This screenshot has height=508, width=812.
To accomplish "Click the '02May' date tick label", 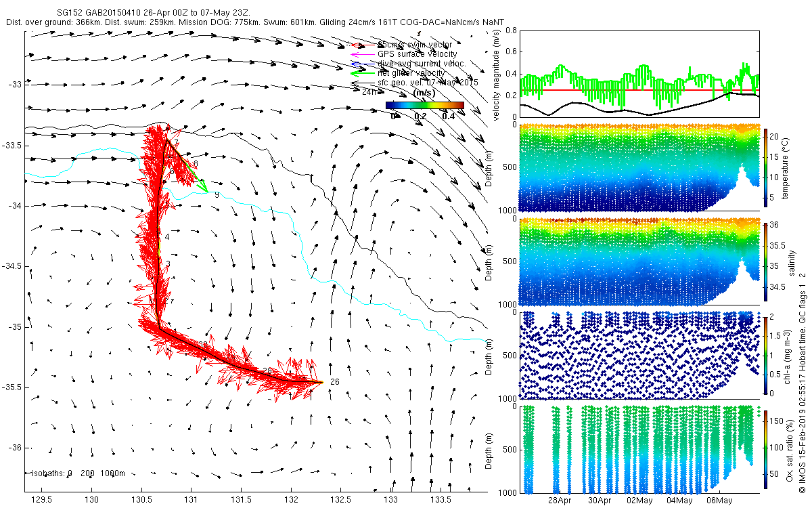I will (x=639, y=501).
